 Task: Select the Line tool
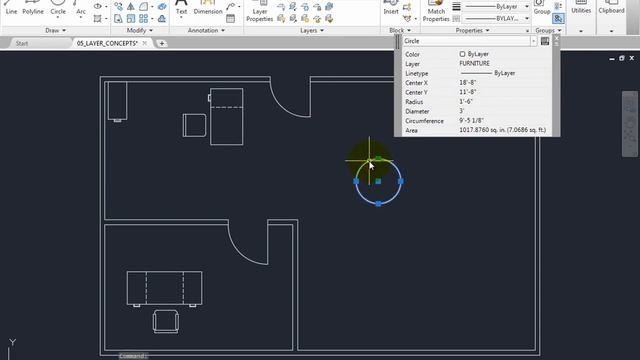[x=11, y=7]
